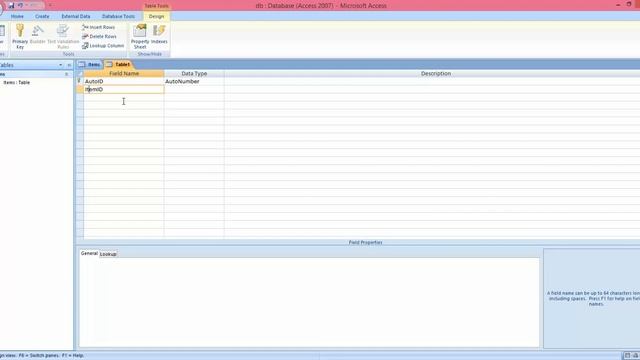Click the Description column header

pyautogui.click(x=436, y=73)
